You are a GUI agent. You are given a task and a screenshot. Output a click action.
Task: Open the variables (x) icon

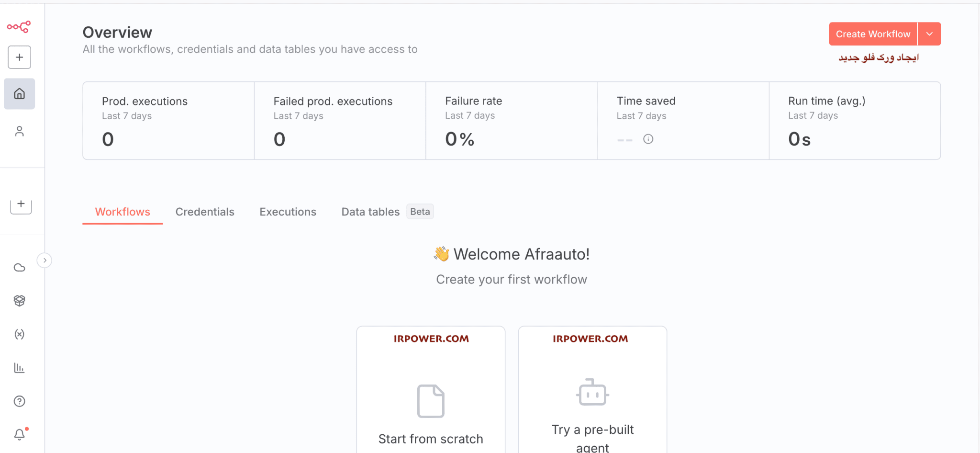coord(20,334)
